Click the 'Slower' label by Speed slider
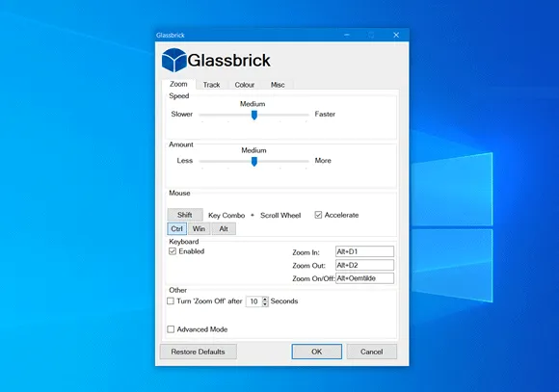Image resolution: width=559 pixels, height=392 pixels. pyautogui.click(x=182, y=114)
